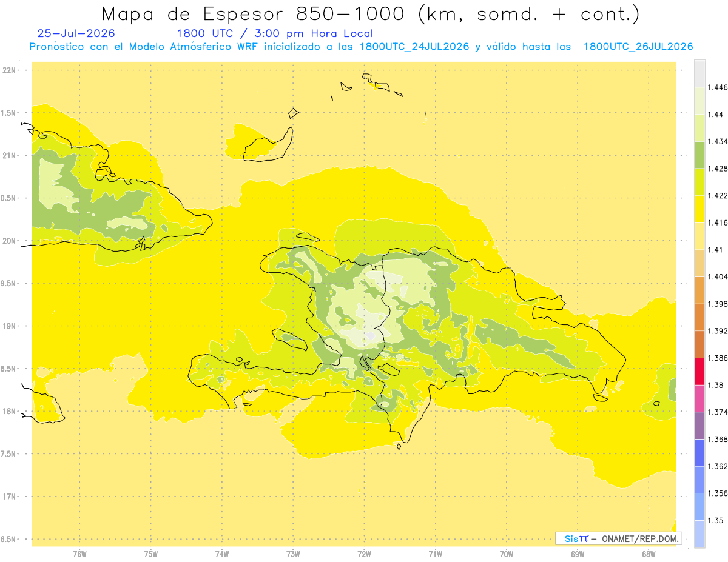Click the legend value '1.38'
Screen dimensions: 728x562
tap(715, 385)
